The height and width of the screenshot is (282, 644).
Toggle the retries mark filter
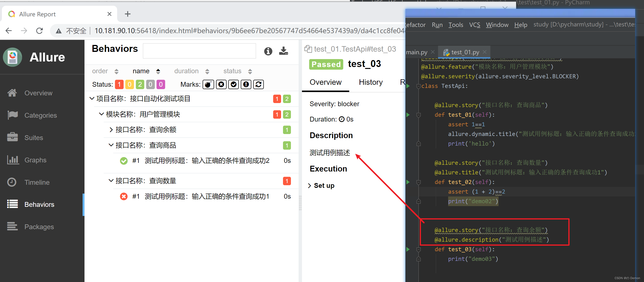(258, 85)
